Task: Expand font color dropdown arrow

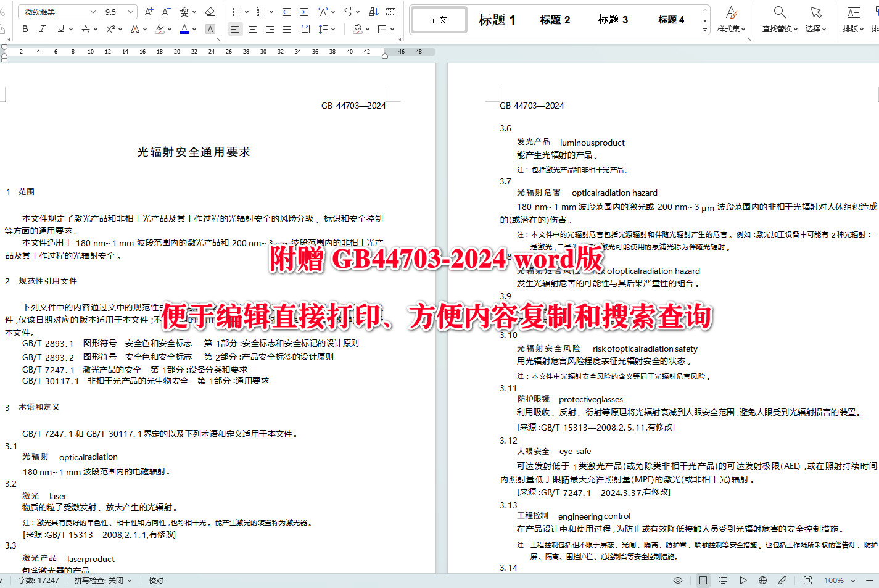Action: point(194,29)
